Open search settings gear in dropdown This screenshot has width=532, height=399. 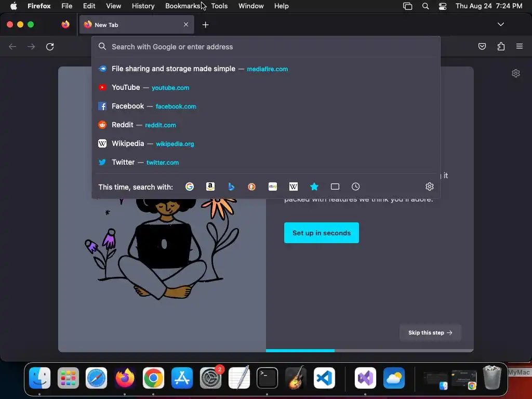[430, 187]
